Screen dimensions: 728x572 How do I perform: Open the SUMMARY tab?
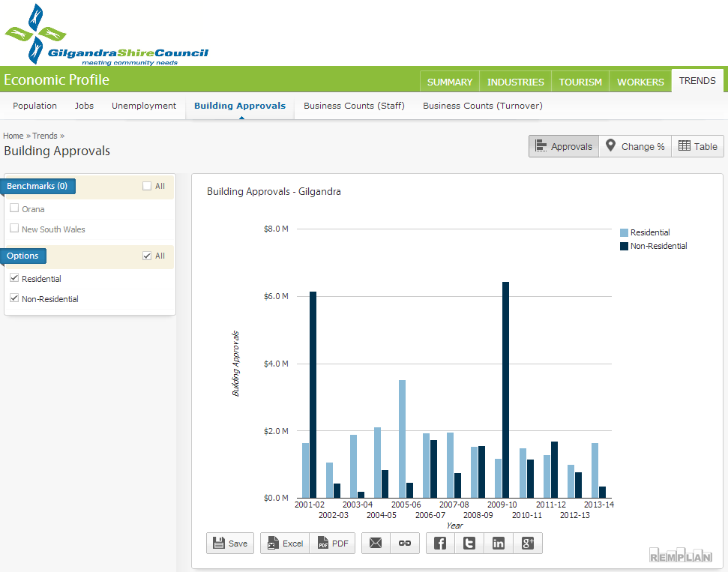(x=449, y=82)
